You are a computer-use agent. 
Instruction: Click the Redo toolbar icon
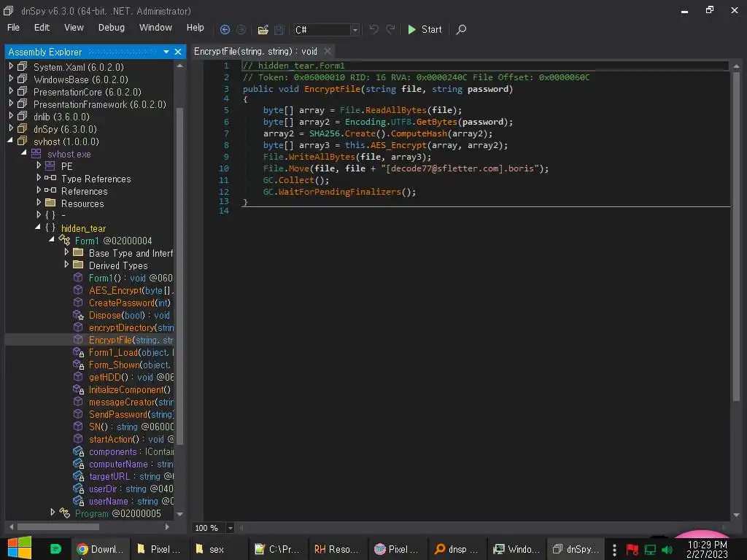point(390,29)
